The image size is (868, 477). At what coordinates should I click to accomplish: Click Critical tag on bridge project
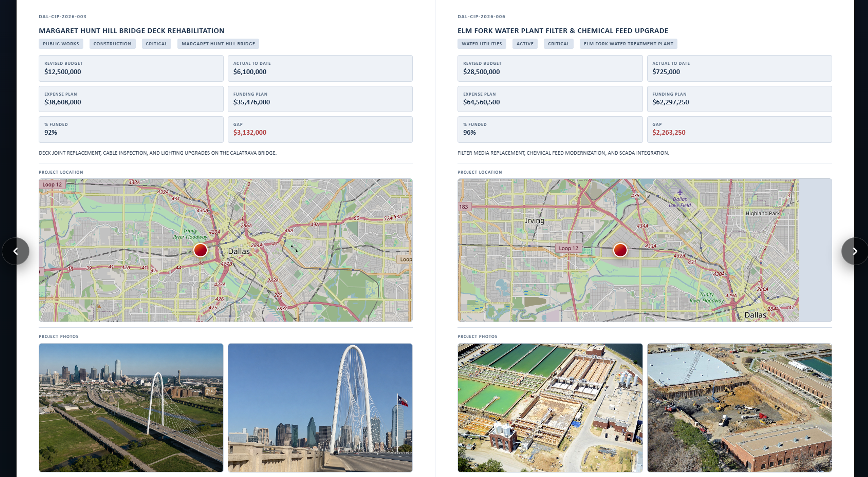[x=156, y=44]
